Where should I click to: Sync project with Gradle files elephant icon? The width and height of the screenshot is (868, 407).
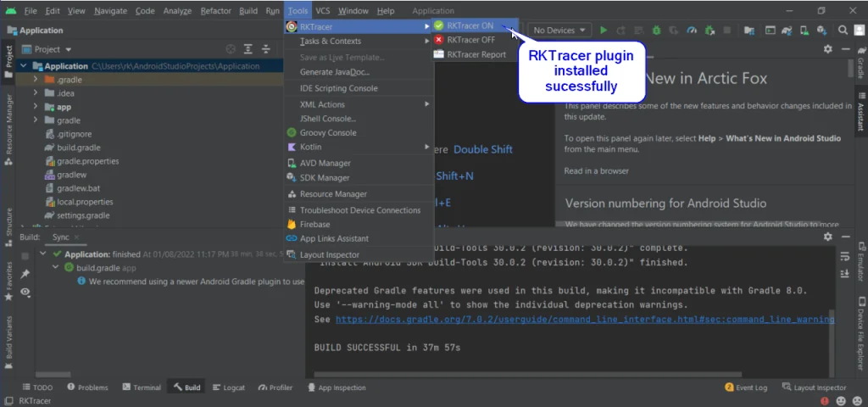[787, 31]
